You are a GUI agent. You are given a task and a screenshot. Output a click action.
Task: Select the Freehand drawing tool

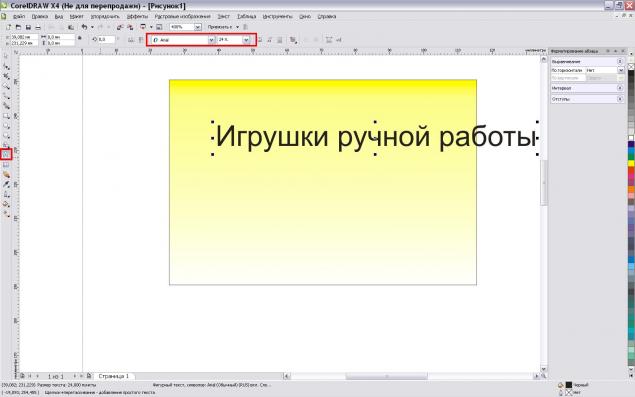[x=6, y=96]
